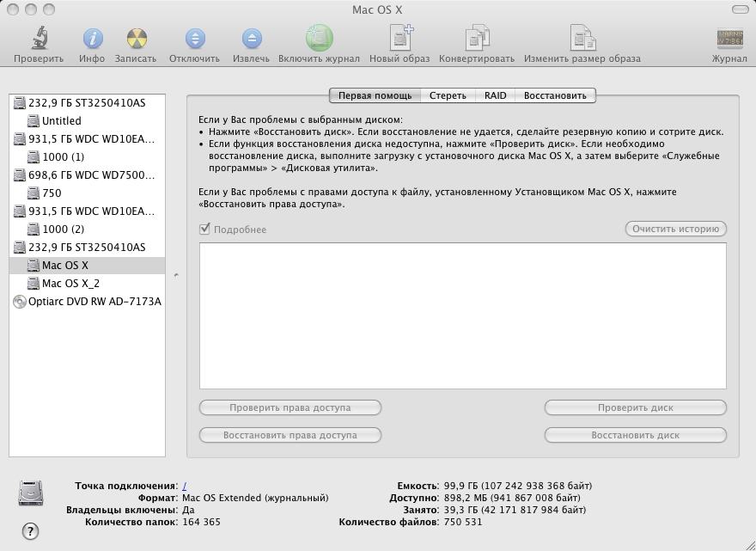
Task: Switch to the Восстановить tab
Action: 555,95
